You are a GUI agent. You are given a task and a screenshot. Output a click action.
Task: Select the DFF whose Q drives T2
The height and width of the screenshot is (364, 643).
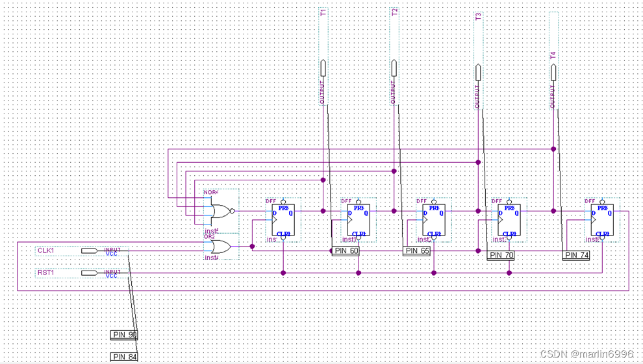[x=359, y=221]
